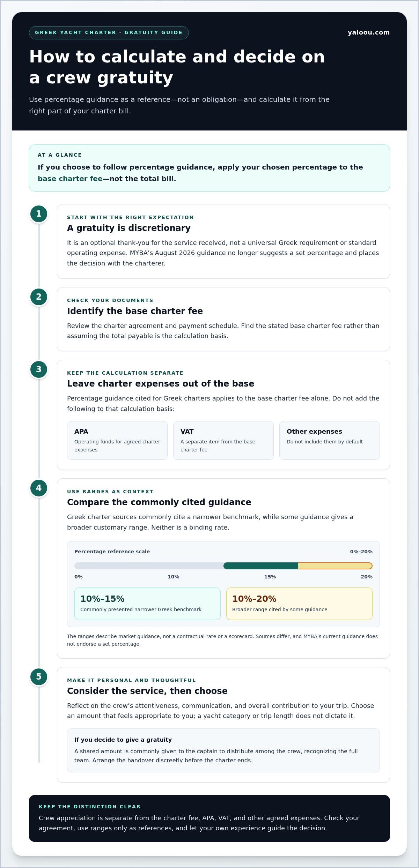Click the step 2 number badge

39,297
